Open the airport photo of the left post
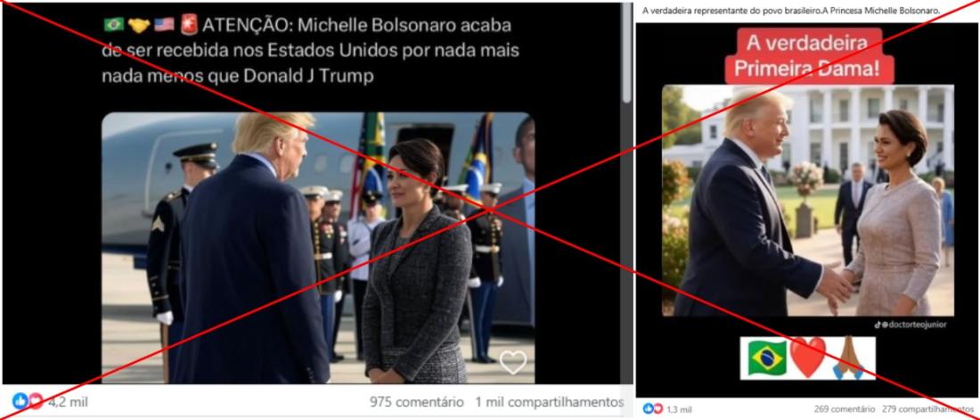The width and height of the screenshot is (980, 420). coord(317,248)
